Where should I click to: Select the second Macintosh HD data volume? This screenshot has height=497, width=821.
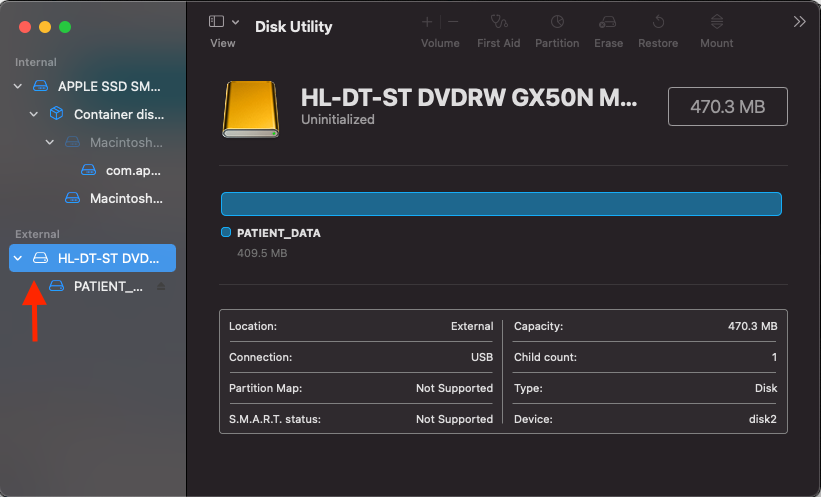(125, 198)
